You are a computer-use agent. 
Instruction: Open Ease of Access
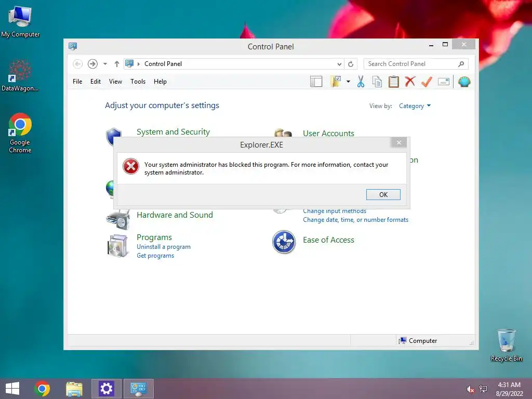[x=328, y=240]
